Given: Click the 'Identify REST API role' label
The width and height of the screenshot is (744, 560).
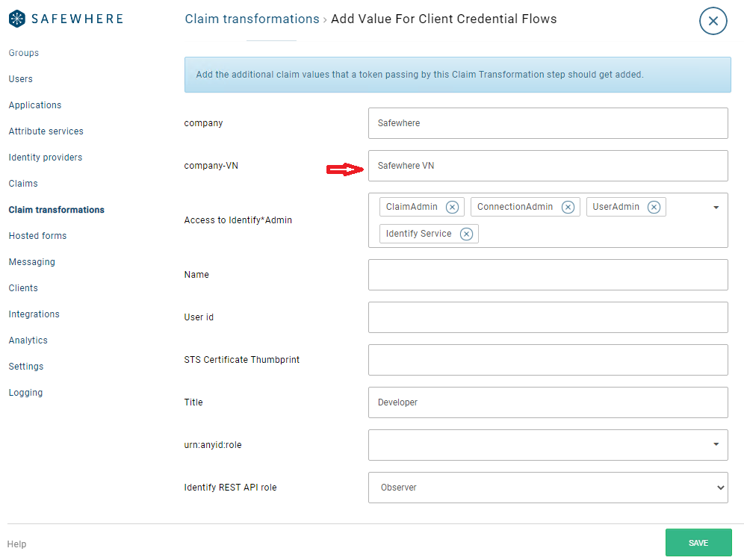Looking at the screenshot, I should point(230,488).
